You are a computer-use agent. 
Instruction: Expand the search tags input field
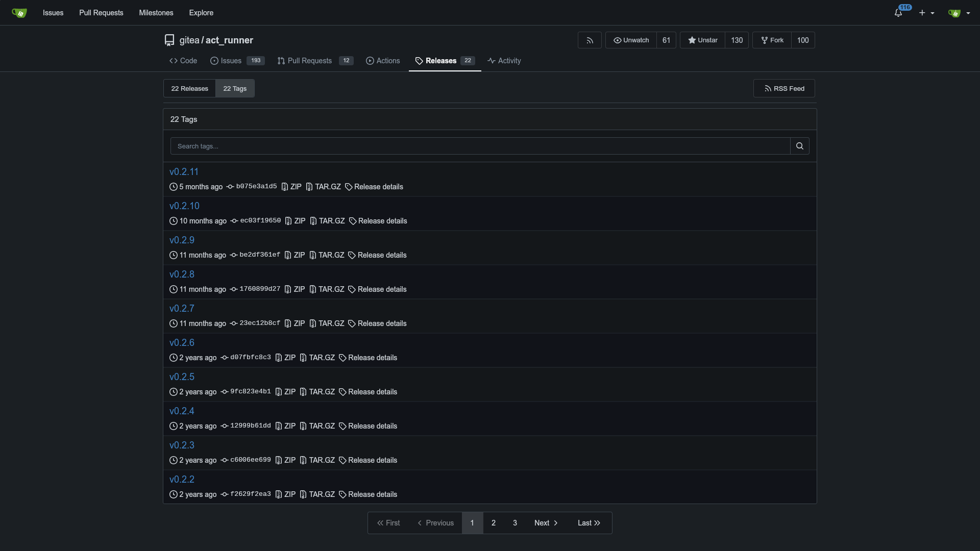tap(481, 146)
